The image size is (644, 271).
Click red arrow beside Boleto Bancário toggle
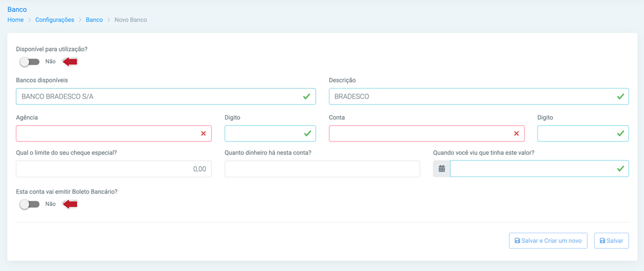point(70,204)
